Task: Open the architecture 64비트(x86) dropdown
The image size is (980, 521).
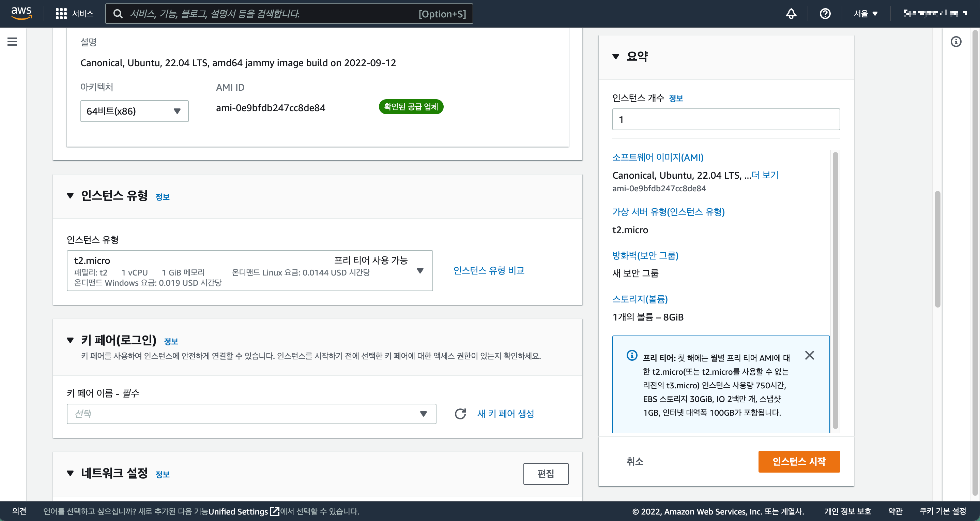Action: pyautogui.click(x=134, y=111)
